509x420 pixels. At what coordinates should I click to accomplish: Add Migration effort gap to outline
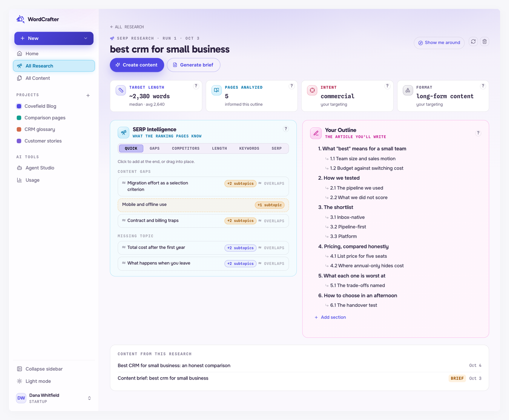coord(203,186)
